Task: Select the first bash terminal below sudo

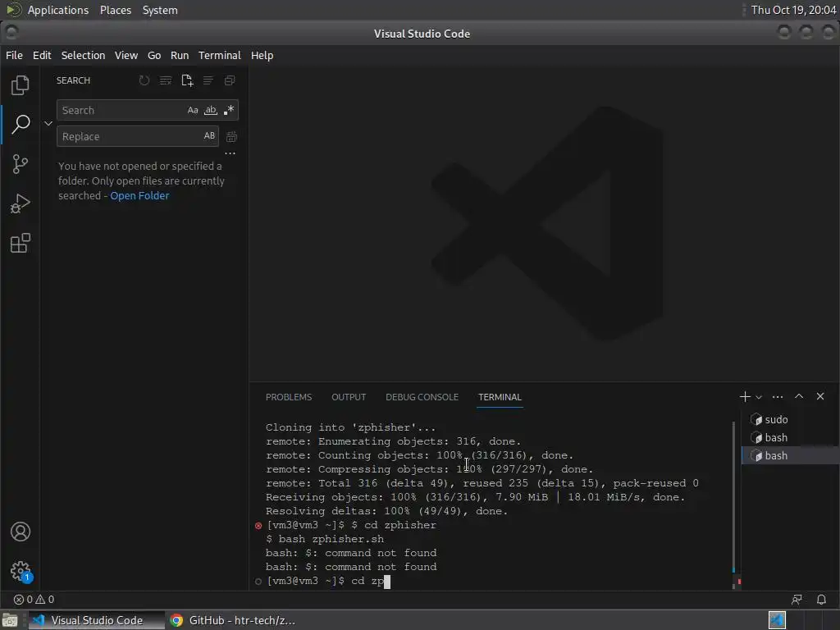Action: [790, 438]
